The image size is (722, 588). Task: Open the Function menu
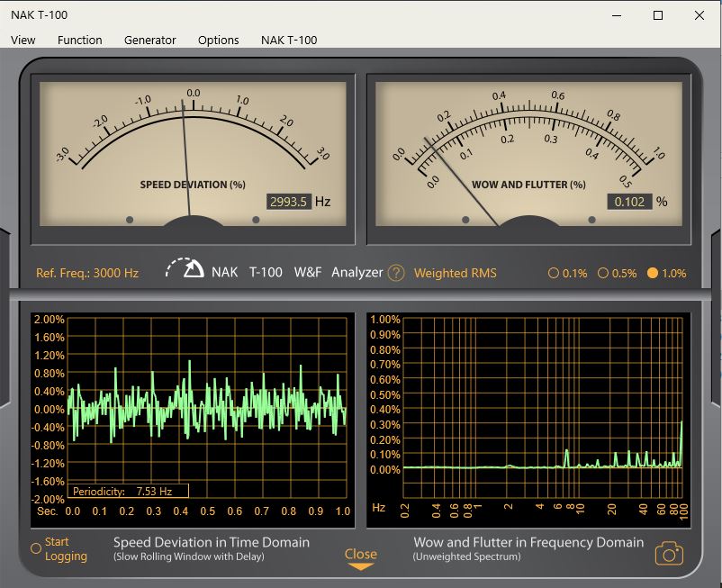click(79, 40)
